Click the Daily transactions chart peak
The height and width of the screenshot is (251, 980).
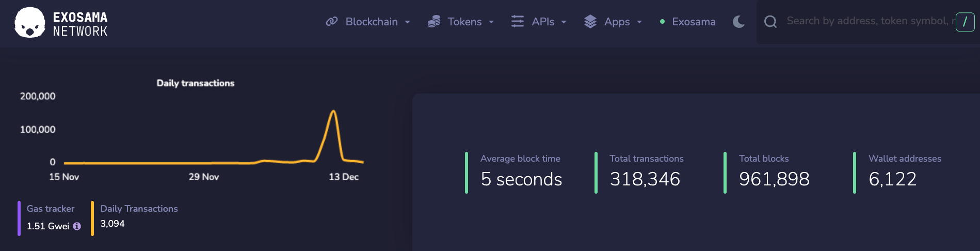[333, 111]
